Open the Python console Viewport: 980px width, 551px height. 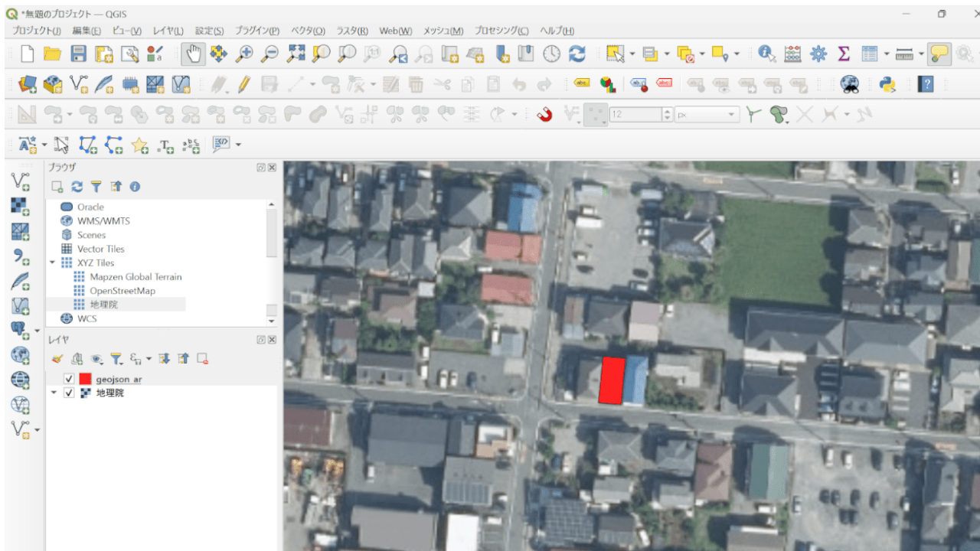887,84
